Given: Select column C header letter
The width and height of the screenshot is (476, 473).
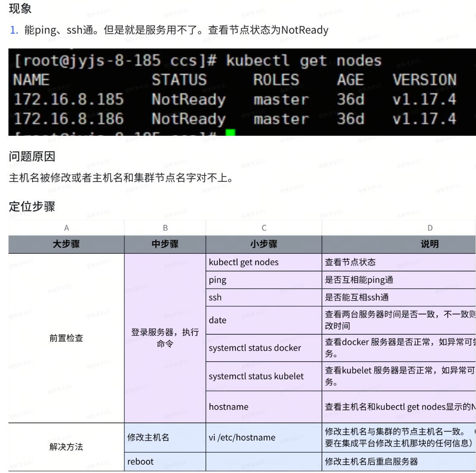Looking at the screenshot, I should (264, 228).
